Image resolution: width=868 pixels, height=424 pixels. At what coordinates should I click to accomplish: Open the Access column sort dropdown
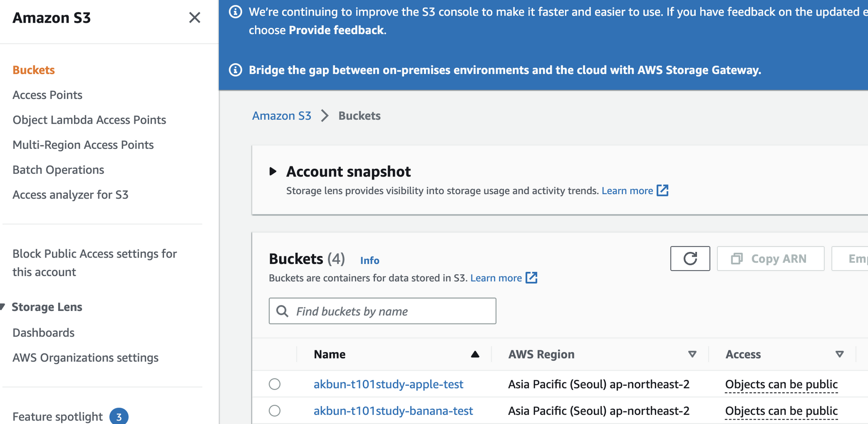[839, 355]
